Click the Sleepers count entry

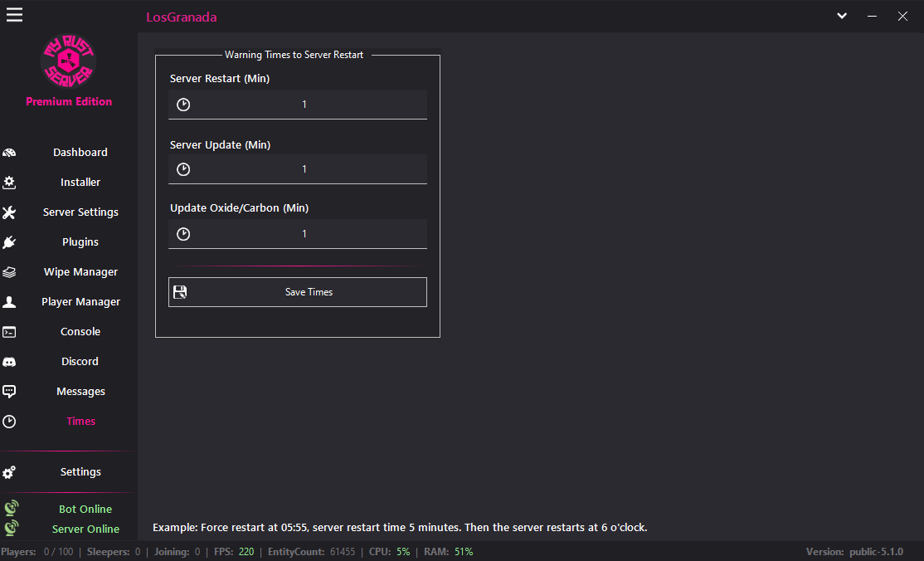point(114,552)
